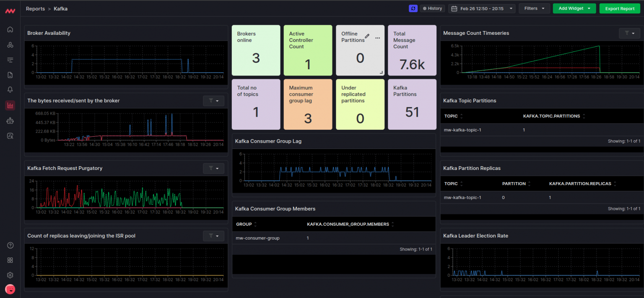Click the Export Report button
The width and height of the screenshot is (644, 298).
tap(619, 8)
